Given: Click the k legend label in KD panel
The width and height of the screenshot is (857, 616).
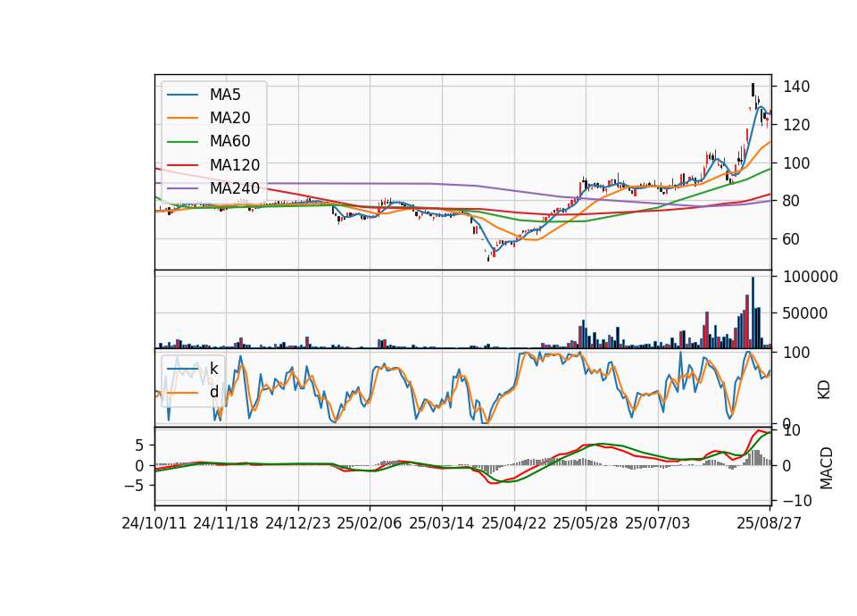Looking at the screenshot, I should tap(213, 369).
